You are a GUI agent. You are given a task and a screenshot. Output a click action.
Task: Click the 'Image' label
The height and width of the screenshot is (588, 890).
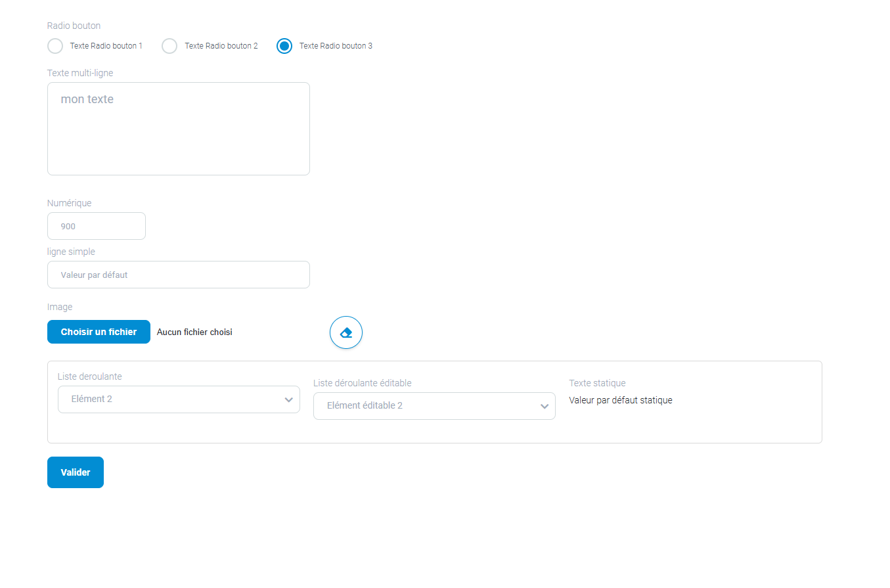click(60, 307)
